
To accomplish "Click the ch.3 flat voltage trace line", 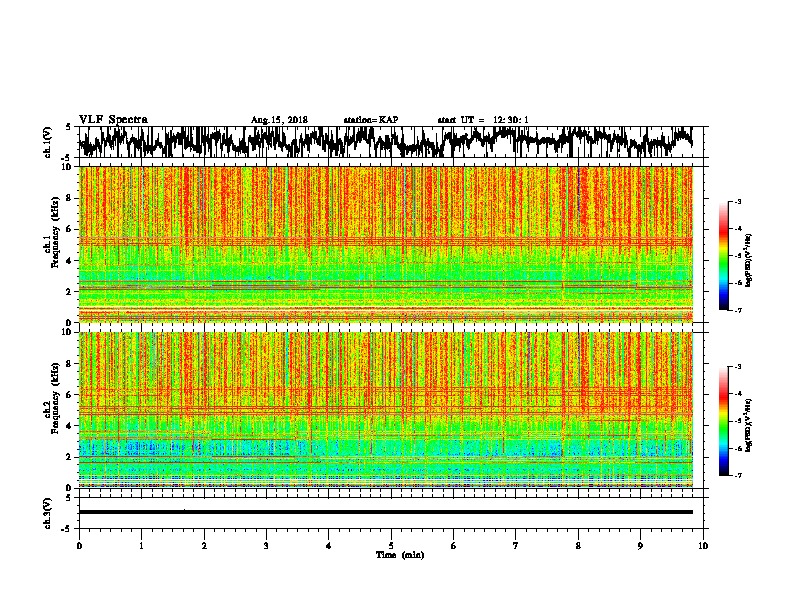I will point(385,512).
